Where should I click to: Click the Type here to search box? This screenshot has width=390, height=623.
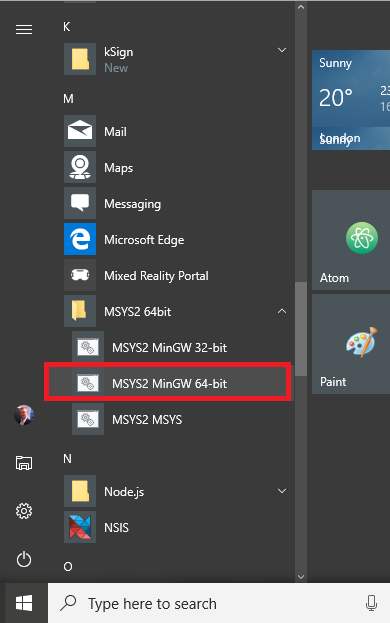(219, 603)
